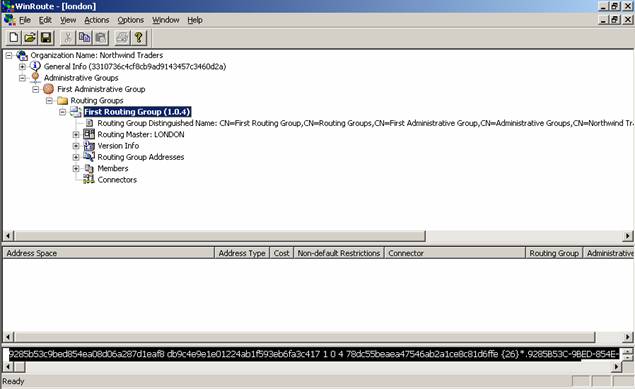Expand the Routing Master: LONDON node

[x=76, y=134]
